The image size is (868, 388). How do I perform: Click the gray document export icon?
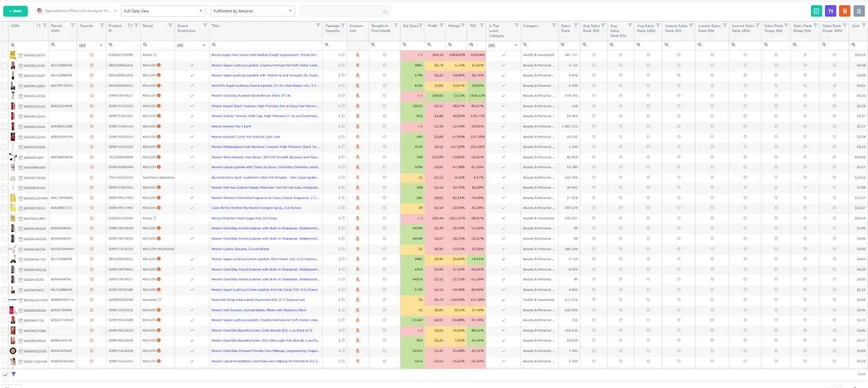(858, 11)
